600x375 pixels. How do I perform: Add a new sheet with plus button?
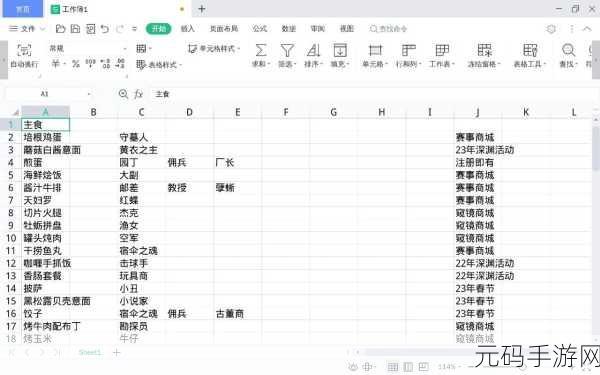[x=117, y=352]
